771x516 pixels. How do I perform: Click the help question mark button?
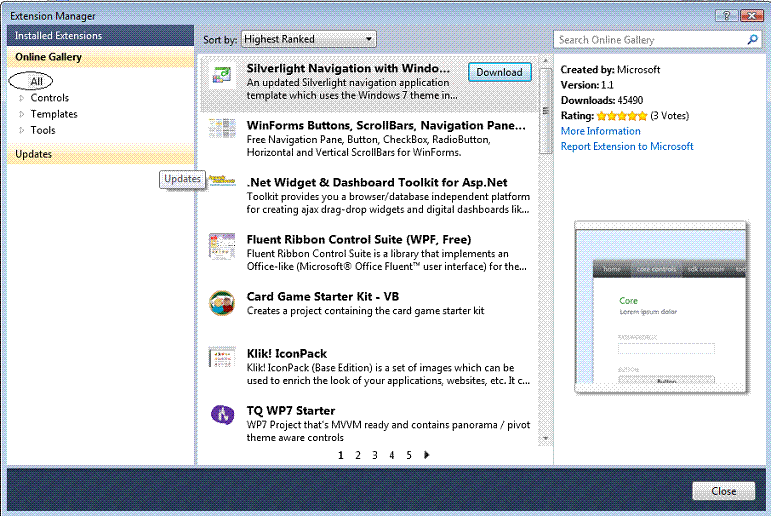click(x=726, y=16)
